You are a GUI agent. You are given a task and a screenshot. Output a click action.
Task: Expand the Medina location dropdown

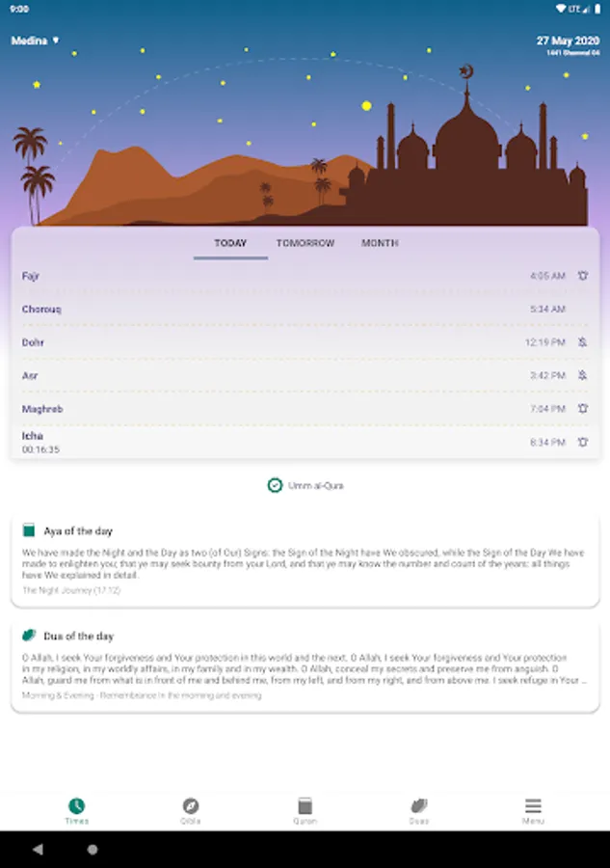coord(35,41)
